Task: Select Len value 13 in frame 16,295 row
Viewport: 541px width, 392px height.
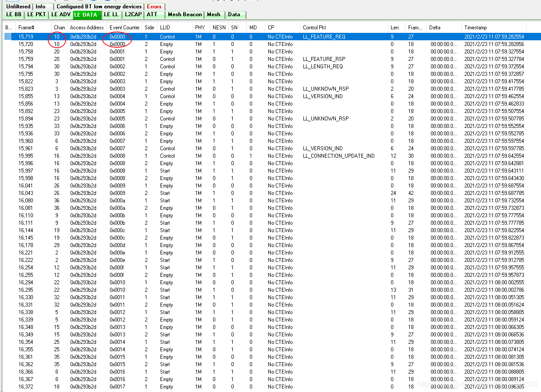Action: click(393, 290)
